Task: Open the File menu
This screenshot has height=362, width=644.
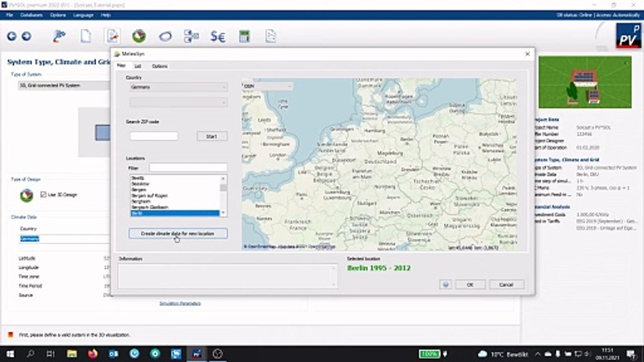Action: [x=10, y=15]
